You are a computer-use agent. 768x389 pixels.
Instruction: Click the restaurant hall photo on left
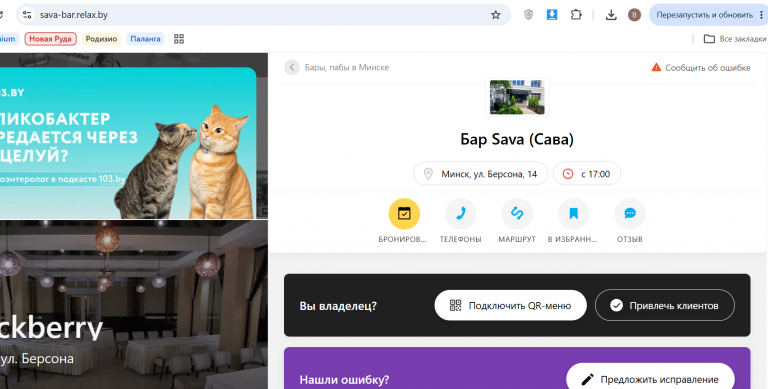[x=134, y=304]
